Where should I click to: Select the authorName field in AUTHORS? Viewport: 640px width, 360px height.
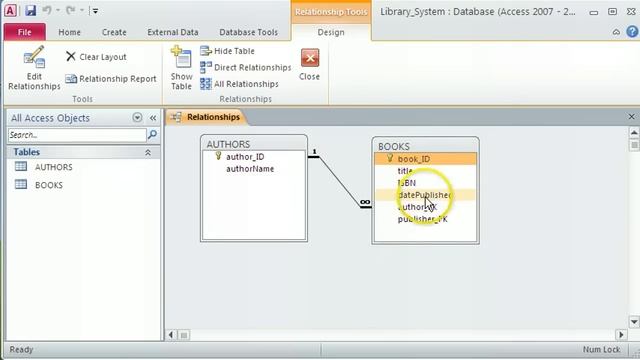click(x=250, y=169)
